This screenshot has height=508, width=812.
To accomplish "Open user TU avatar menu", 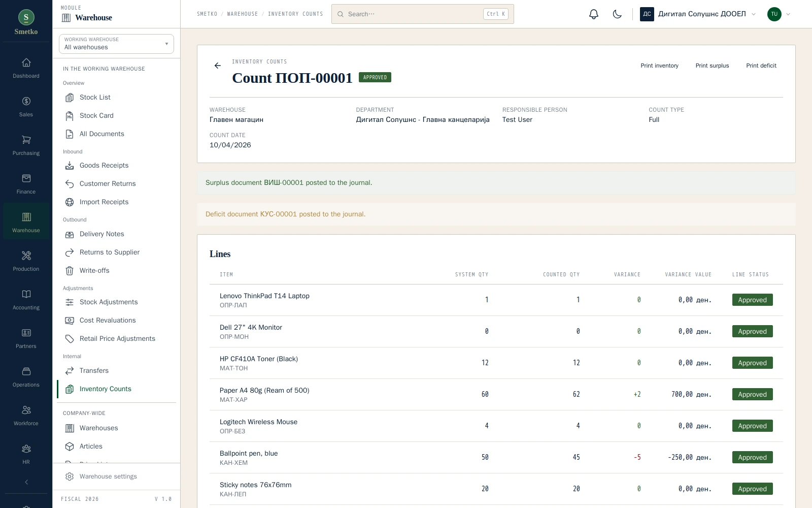I will click(779, 14).
